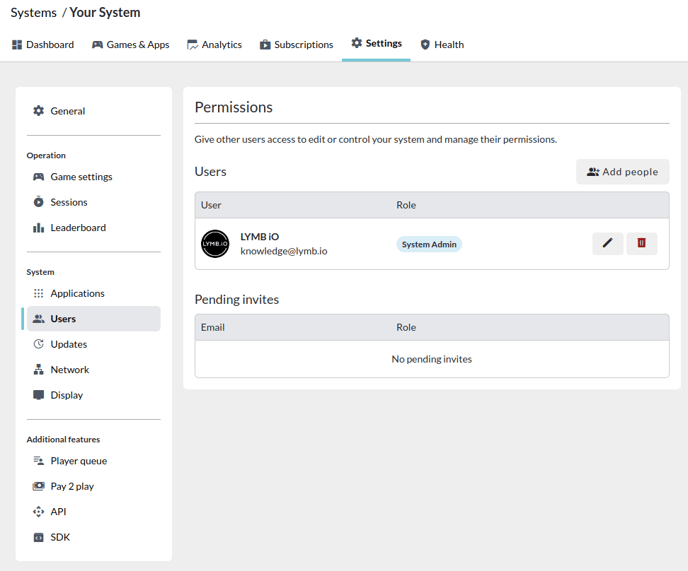This screenshot has width=688, height=571.
Task: Click the Sessions stopwatch icon
Action: click(x=39, y=202)
